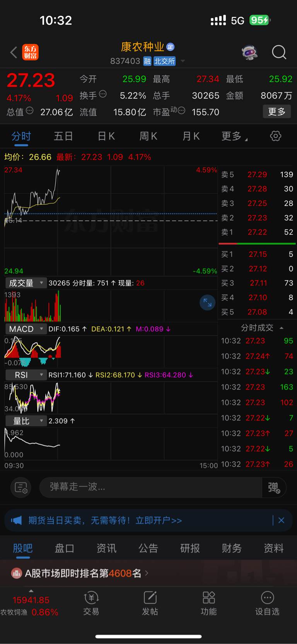Collapse 分时成交 section arrow

[x=282, y=328]
